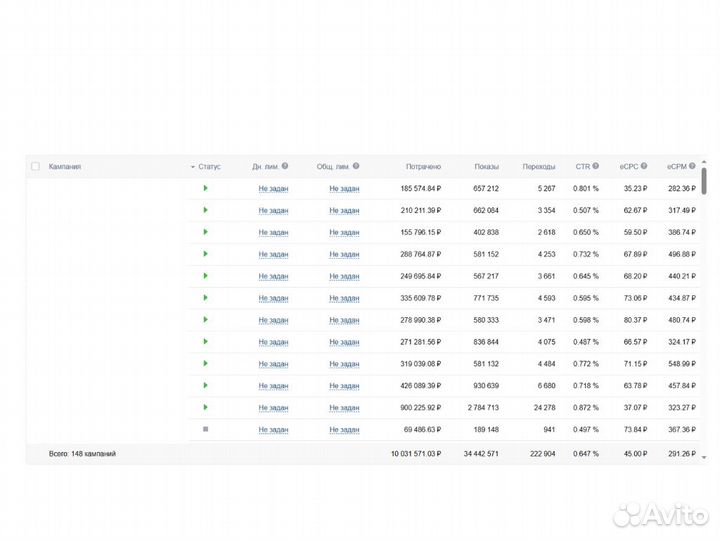Click the CTR help question icon
Image resolution: width=720 pixels, height=540 pixels.
(595, 167)
